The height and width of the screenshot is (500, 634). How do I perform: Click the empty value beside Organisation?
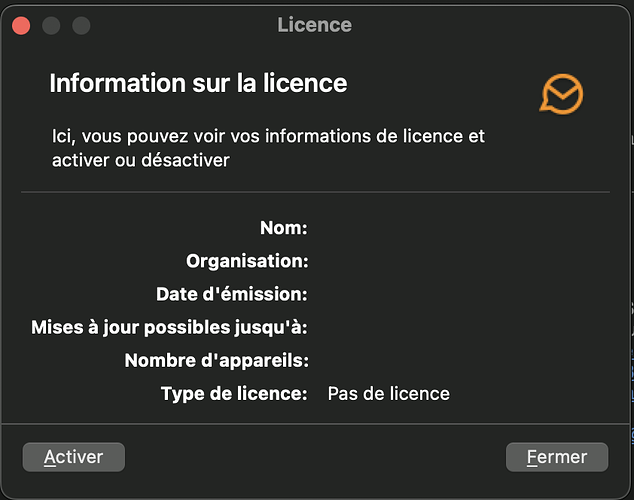388,261
